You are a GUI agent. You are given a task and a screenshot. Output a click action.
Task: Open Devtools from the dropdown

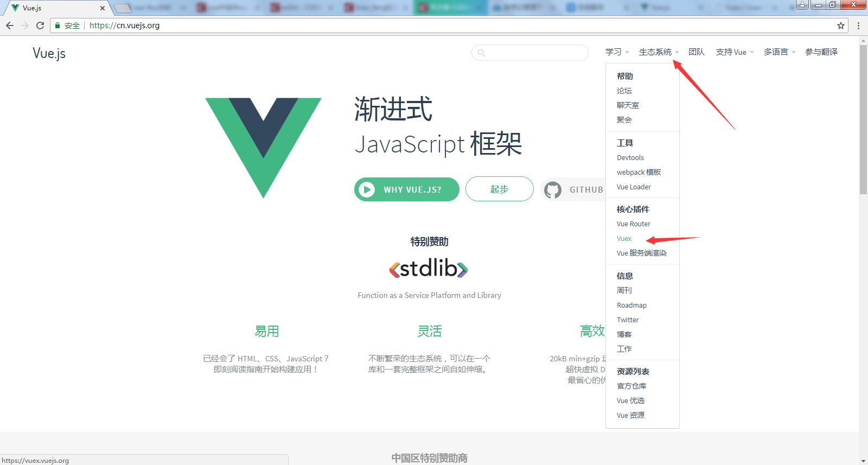630,158
